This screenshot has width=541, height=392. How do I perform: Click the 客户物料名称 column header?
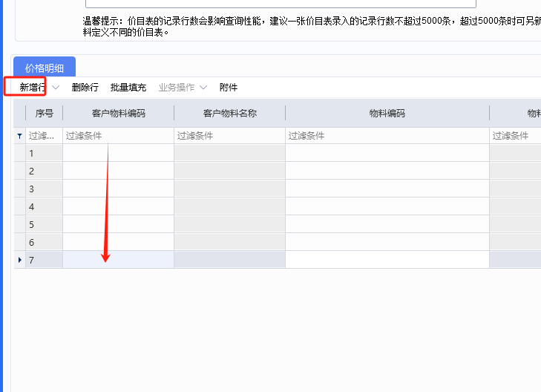click(230, 114)
